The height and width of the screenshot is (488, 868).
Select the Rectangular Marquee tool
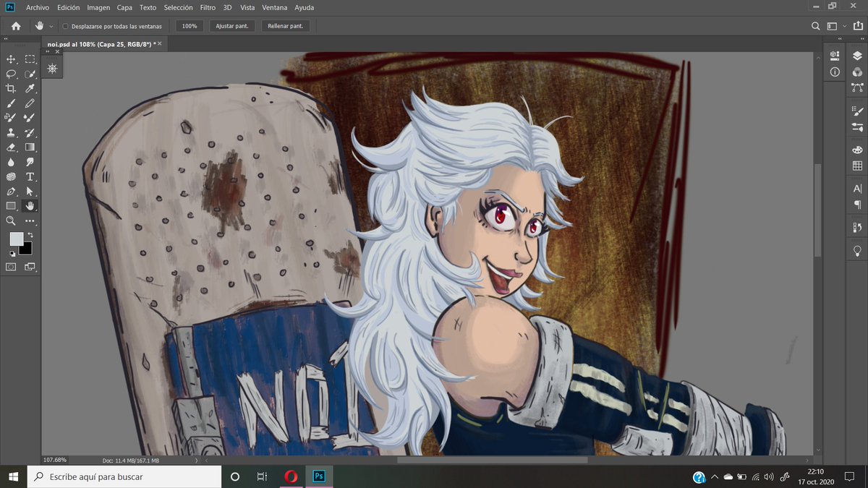coord(30,59)
